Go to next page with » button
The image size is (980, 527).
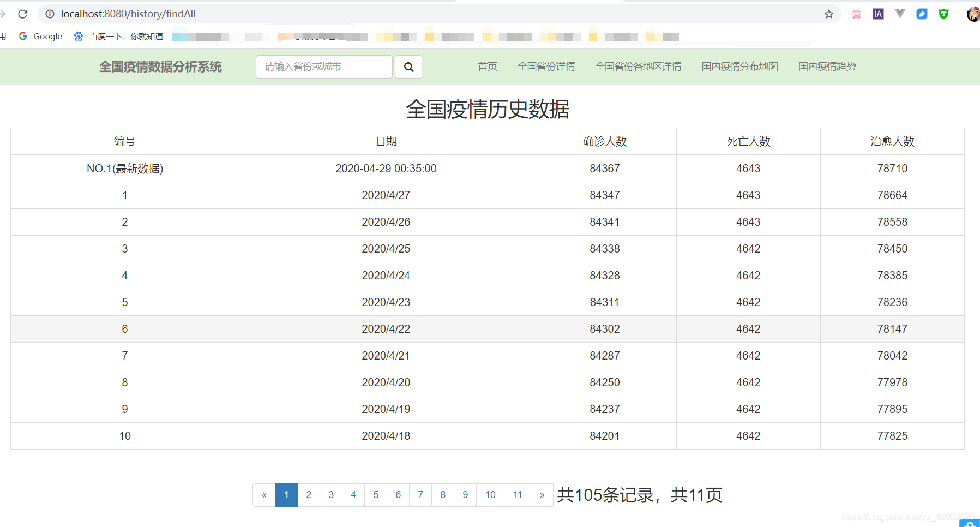[x=542, y=495]
